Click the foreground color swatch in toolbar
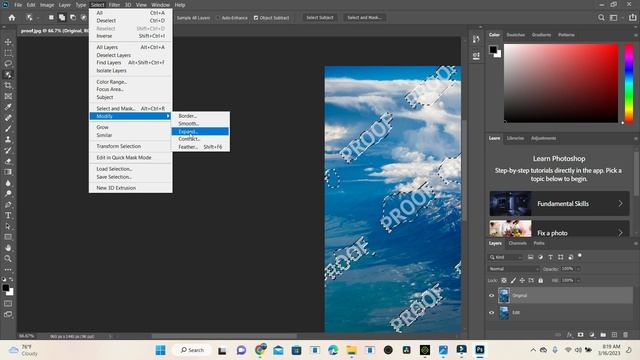 (6, 288)
